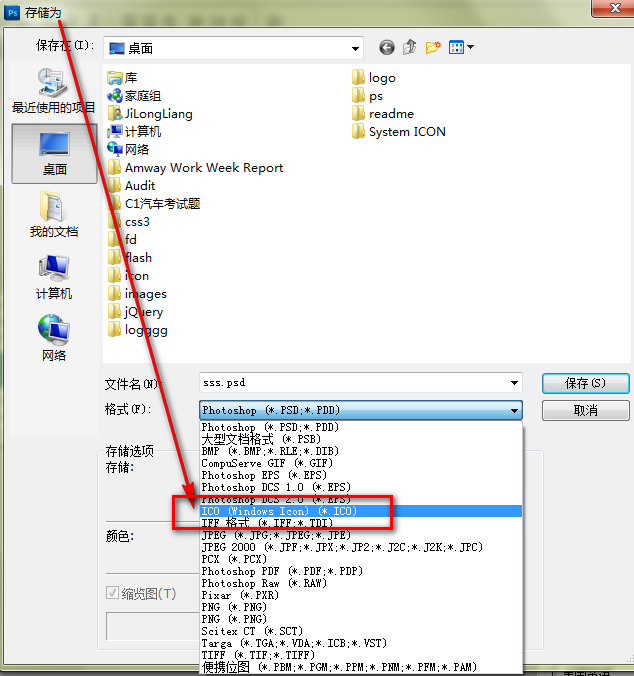
Task: Expand the 保存在 location dropdown
Action: [355, 48]
